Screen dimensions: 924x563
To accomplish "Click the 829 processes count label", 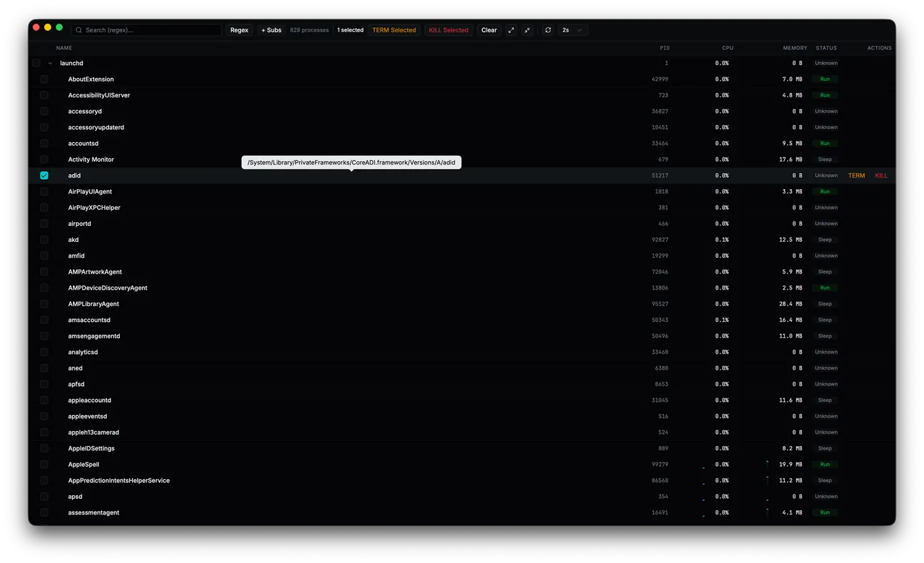I will point(309,30).
